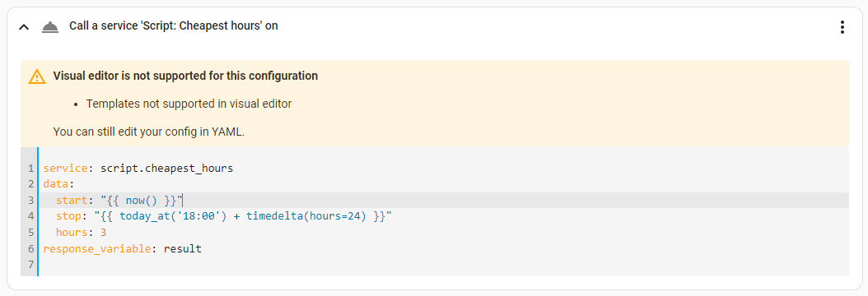Click the 'response_variable: result' line
This screenshot has height=296, width=868.
click(x=123, y=248)
